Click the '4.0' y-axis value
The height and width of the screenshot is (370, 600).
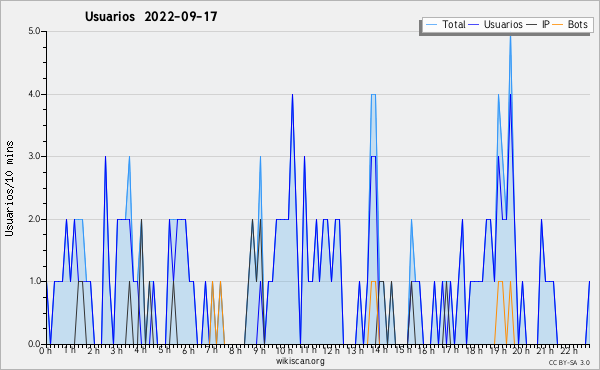pyautogui.click(x=34, y=94)
